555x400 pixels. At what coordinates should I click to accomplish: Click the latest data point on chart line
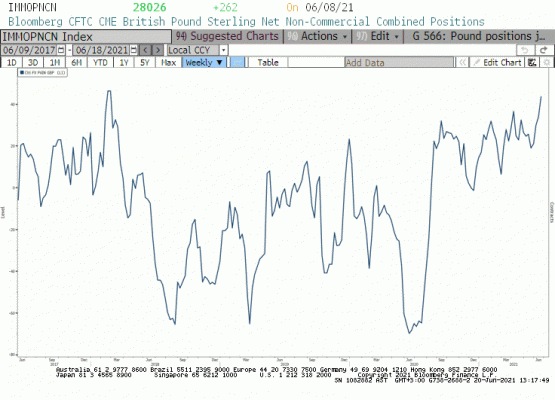pos(541,97)
